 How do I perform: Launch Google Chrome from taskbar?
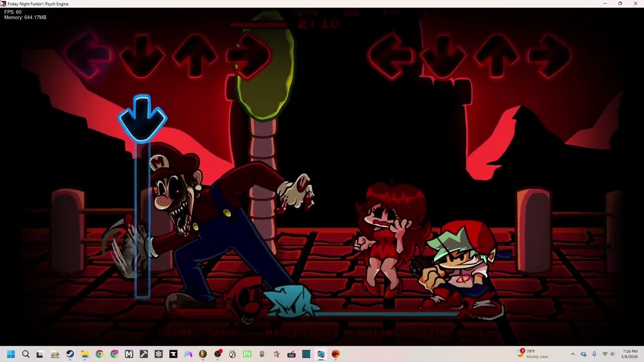pos(99,354)
